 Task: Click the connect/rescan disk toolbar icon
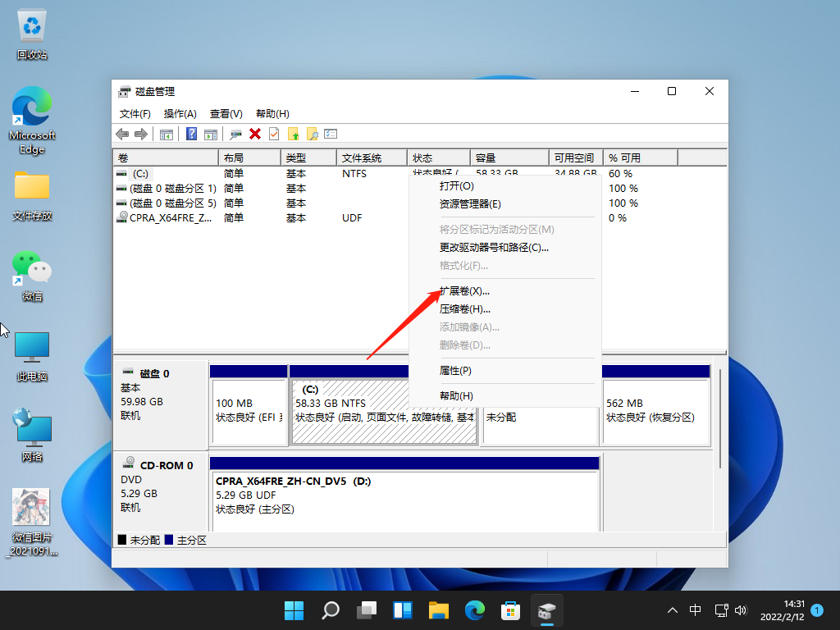pos(236,134)
